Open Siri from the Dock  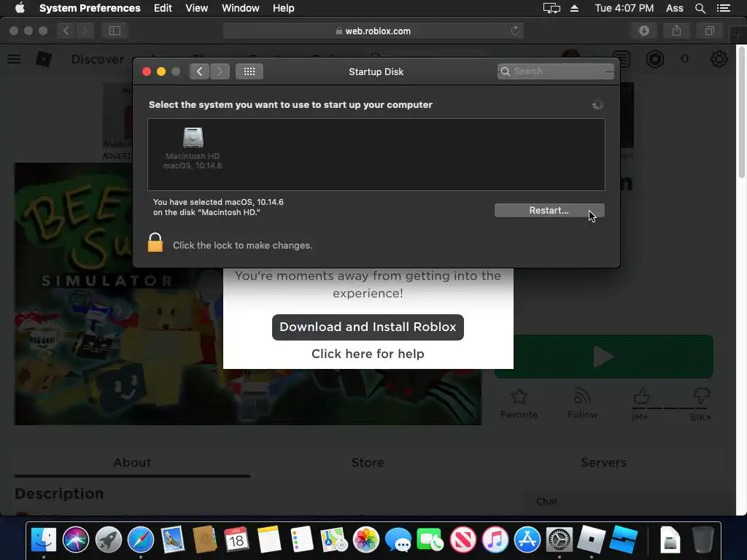76,540
